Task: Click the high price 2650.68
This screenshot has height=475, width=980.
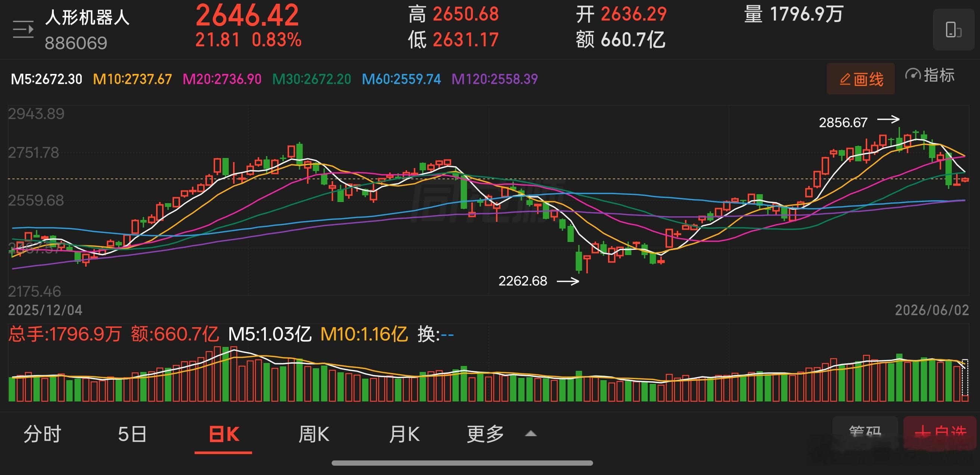Action: click(466, 15)
